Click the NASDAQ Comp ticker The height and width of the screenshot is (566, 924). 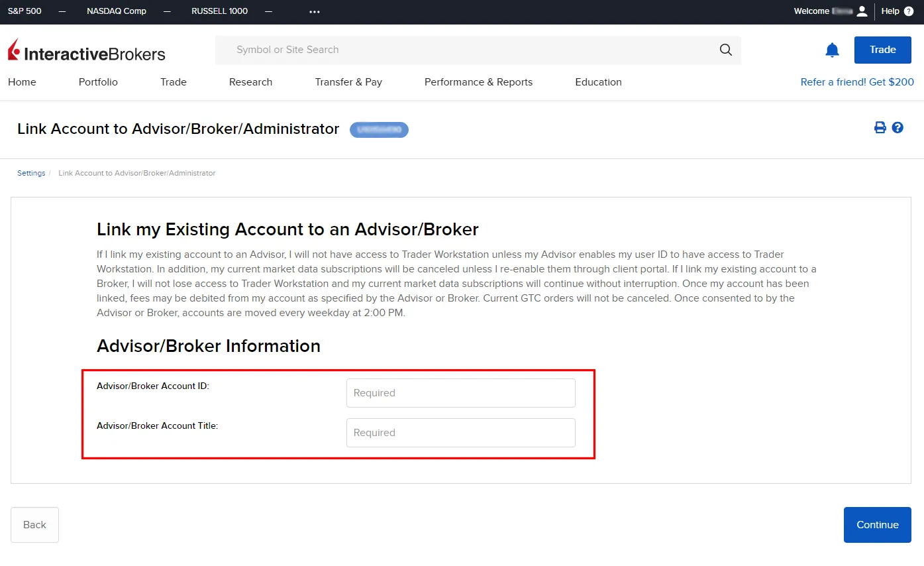tap(117, 11)
